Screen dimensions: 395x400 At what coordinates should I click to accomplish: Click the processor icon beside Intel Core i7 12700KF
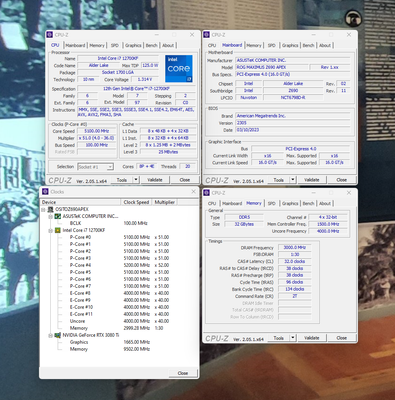(58, 230)
